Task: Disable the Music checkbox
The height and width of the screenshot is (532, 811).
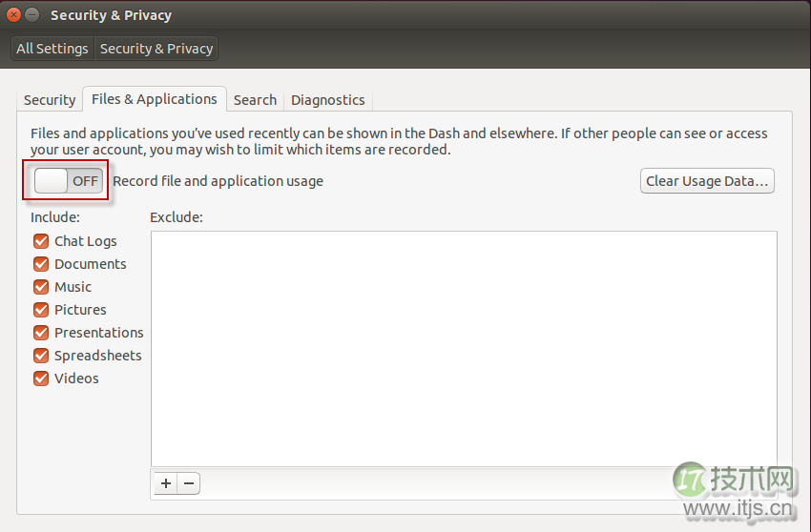Action: (x=41, y=287)
